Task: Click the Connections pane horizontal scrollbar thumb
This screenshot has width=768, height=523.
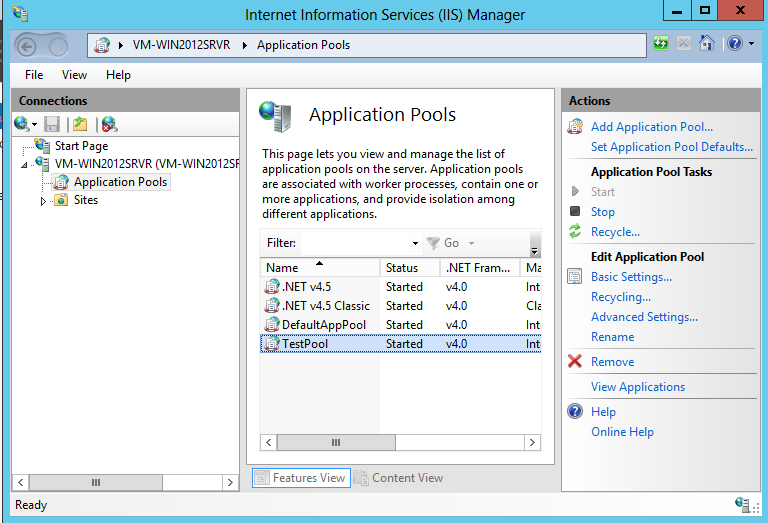Action: click(96, 482)
